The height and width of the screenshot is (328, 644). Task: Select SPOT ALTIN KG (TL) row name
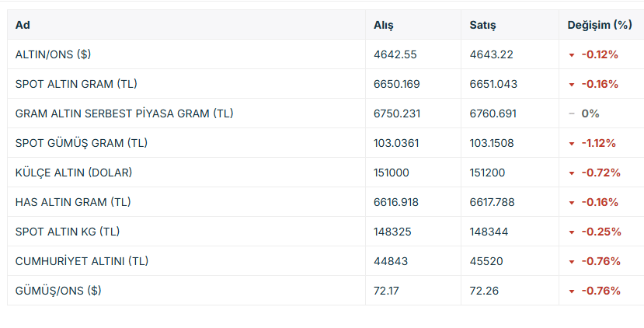(68, 232)
